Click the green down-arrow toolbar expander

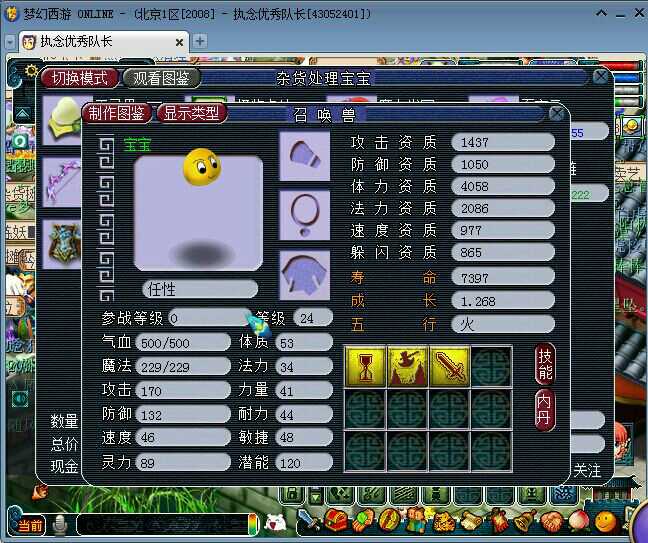click(316, 496)
